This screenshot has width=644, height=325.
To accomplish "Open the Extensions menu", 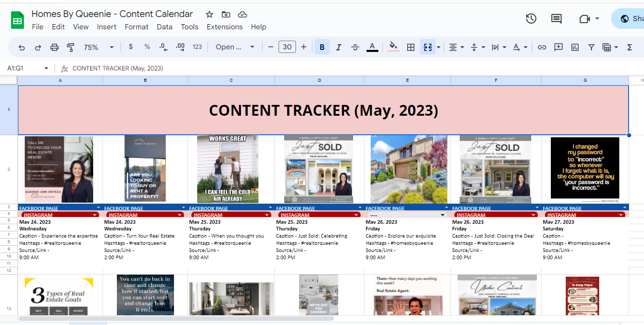I will pyautogui.click(x=224, y=27).
